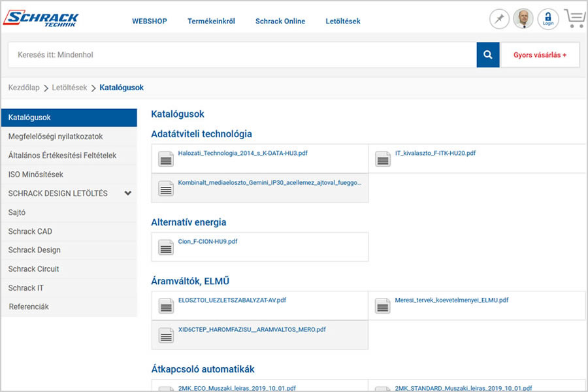The width and height of the screenshot is (588, 392).
Task: Select Katalógusok in the sidebar
Action: 69,118
